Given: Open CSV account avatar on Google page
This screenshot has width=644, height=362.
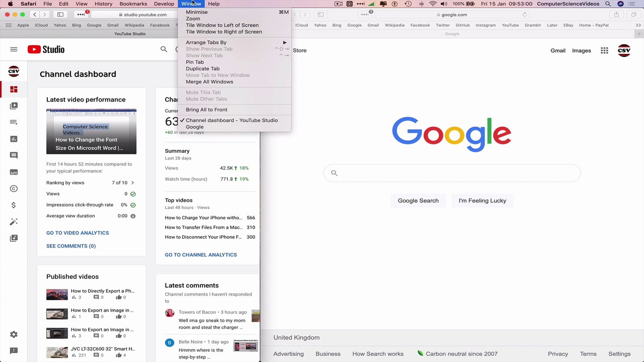Looking at the screenshot, I should [624, 50].
